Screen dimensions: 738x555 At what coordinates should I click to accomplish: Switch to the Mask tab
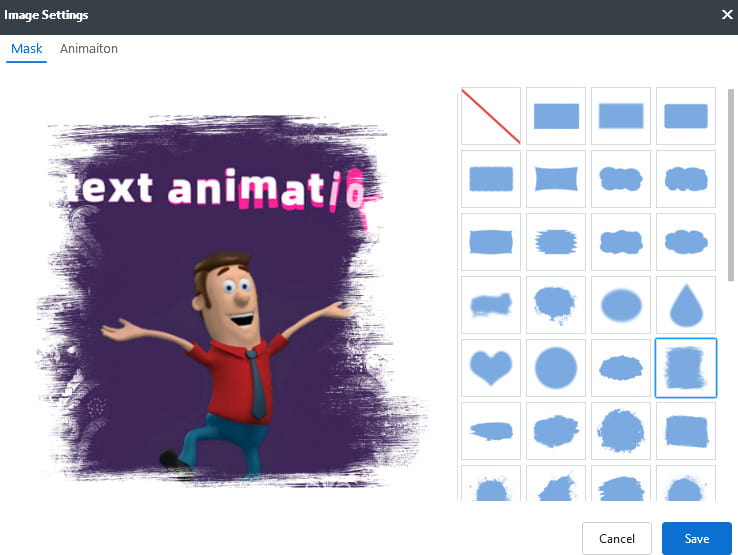26,48
